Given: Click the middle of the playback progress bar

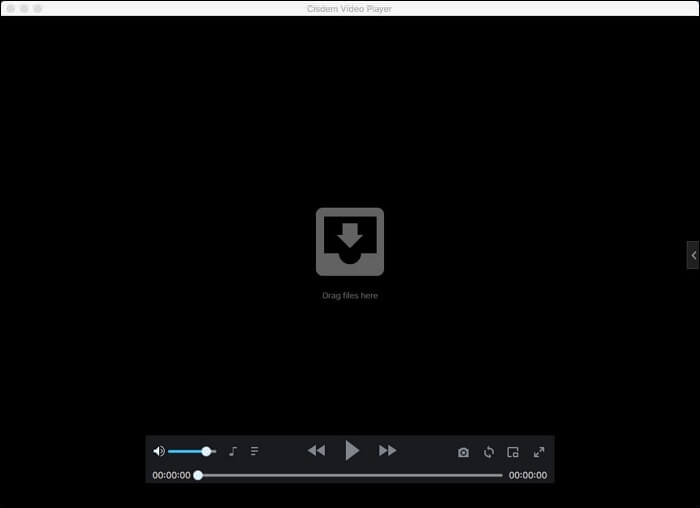Looking at the screenshot, I should 350,476.
